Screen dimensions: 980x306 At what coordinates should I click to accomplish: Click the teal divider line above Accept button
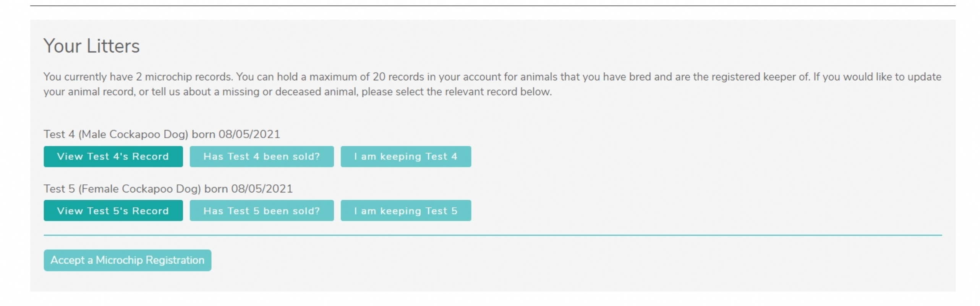pyautogui.click(x=492, y=235)
